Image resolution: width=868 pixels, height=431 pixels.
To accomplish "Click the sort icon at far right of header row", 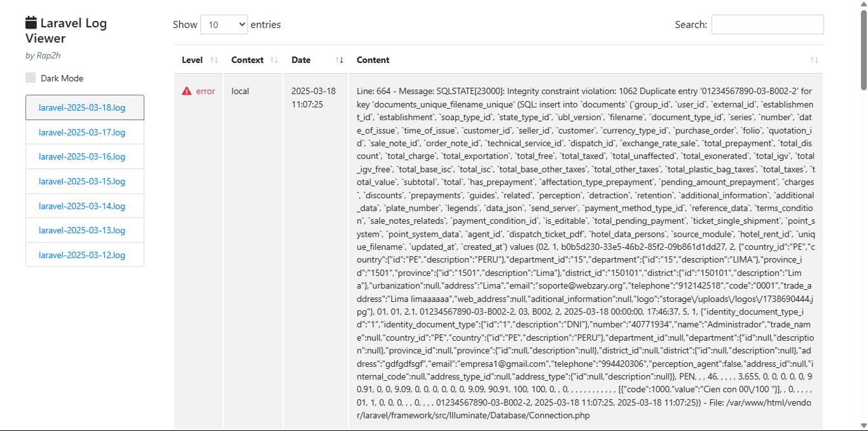I will pyautogui.click(x=815, y=60).
